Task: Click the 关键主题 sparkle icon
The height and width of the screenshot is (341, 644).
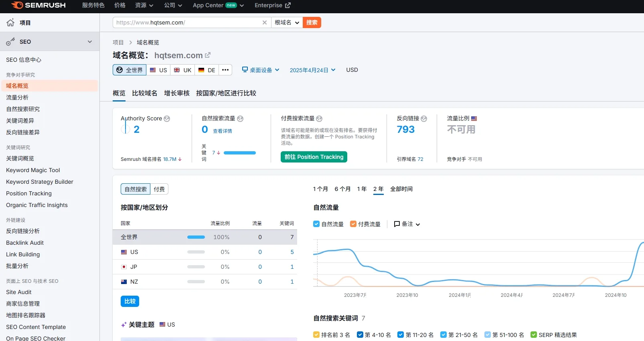Action: tap(124, 325)
